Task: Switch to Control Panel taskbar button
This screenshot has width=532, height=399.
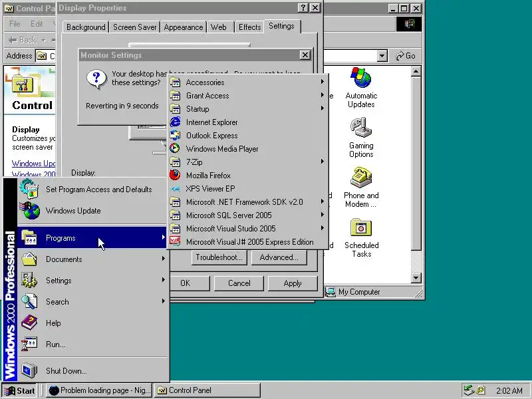Action: tap(207, 390)
